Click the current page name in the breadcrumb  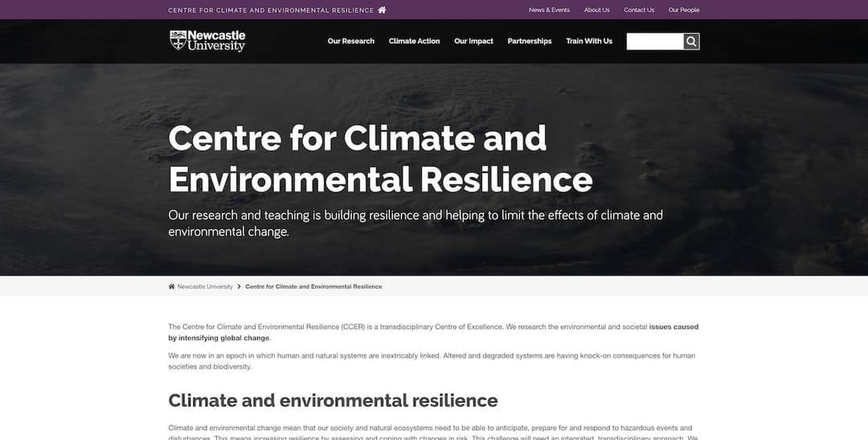tap(313, 286)
